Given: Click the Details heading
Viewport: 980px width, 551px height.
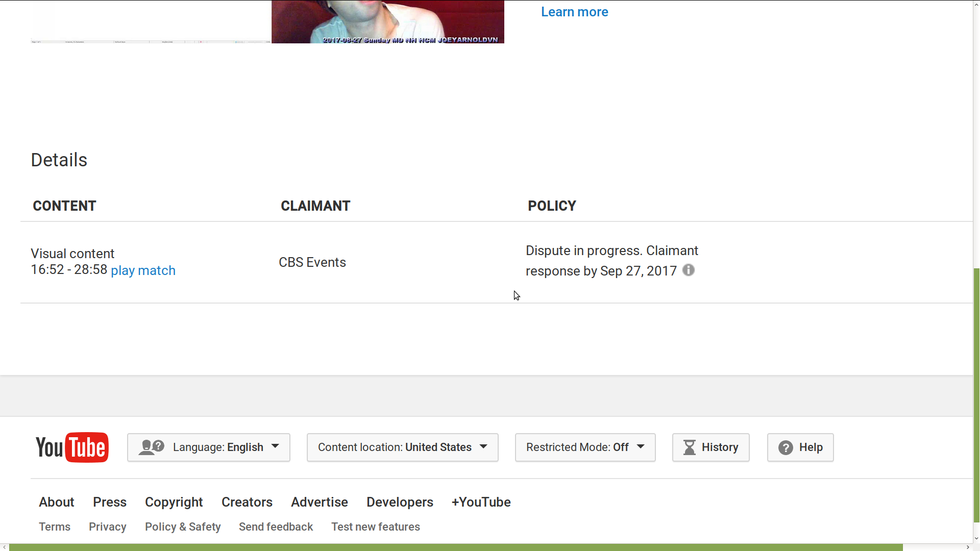Looking at the screenshot, I should 59,160.
